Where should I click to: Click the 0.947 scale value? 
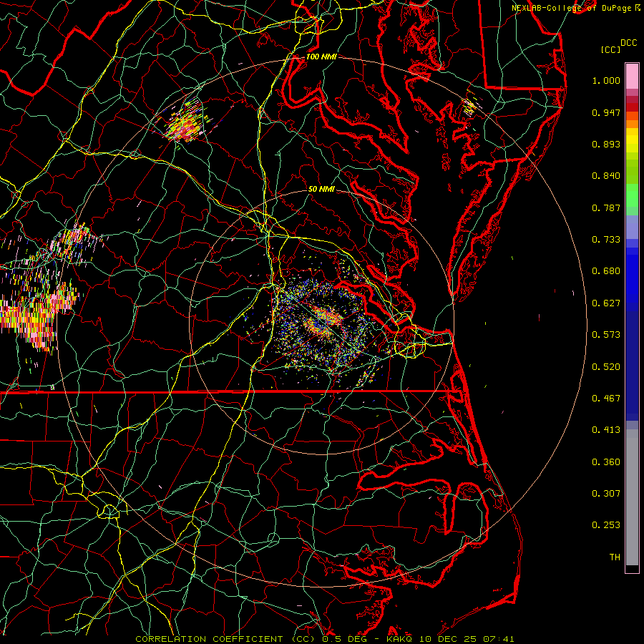[606, 112]
